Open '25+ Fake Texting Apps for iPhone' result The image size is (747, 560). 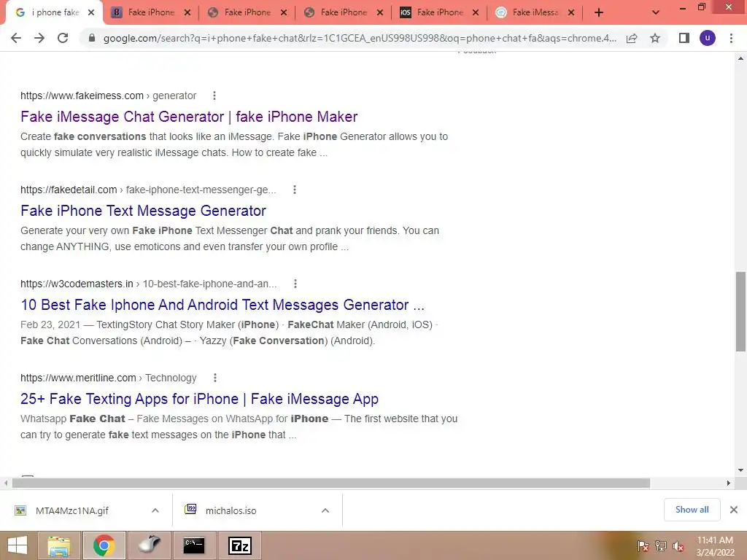(199, 399)
